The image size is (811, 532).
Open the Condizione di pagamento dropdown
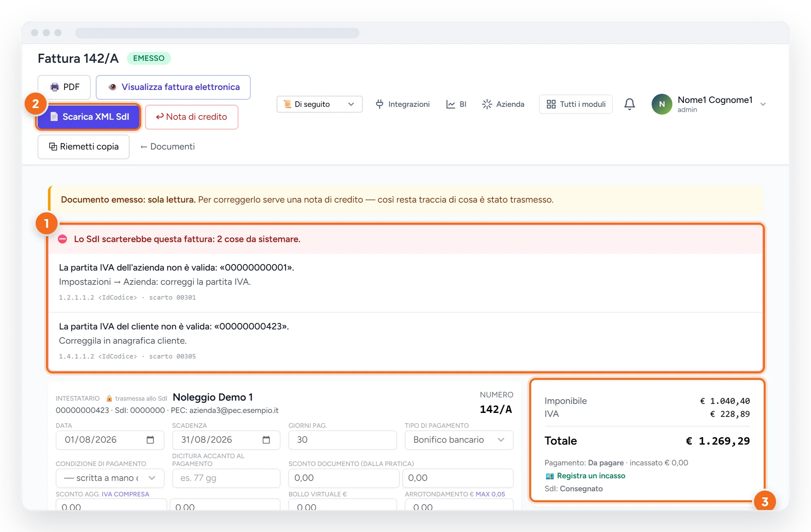110,478
